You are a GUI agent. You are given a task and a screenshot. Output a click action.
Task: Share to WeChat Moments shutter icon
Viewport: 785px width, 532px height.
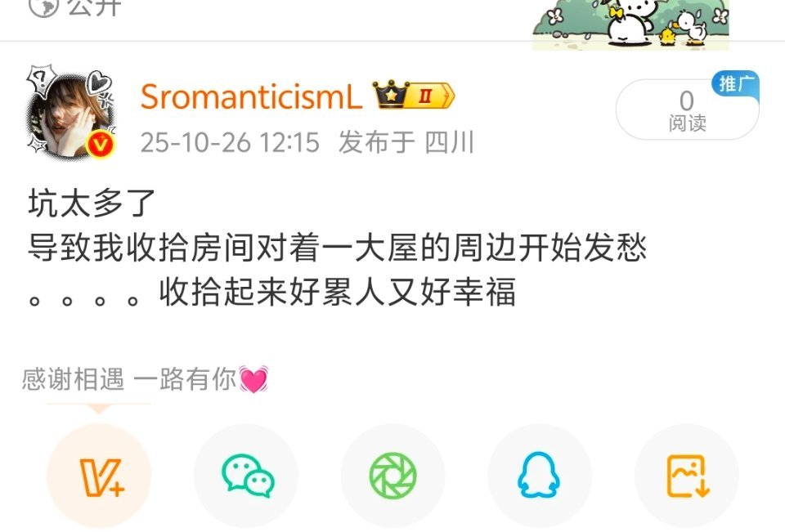pyautogui.click(x=393, y=476)
